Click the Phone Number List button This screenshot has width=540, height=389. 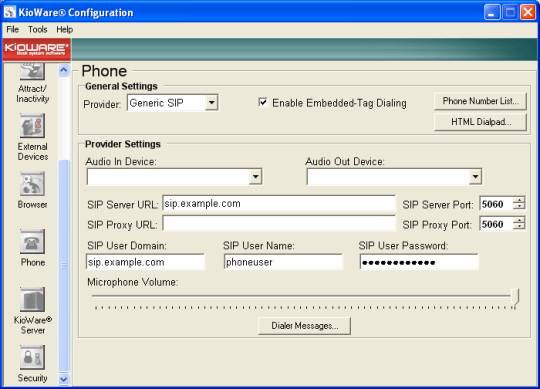pyautogui.click(x=480, y=101)
